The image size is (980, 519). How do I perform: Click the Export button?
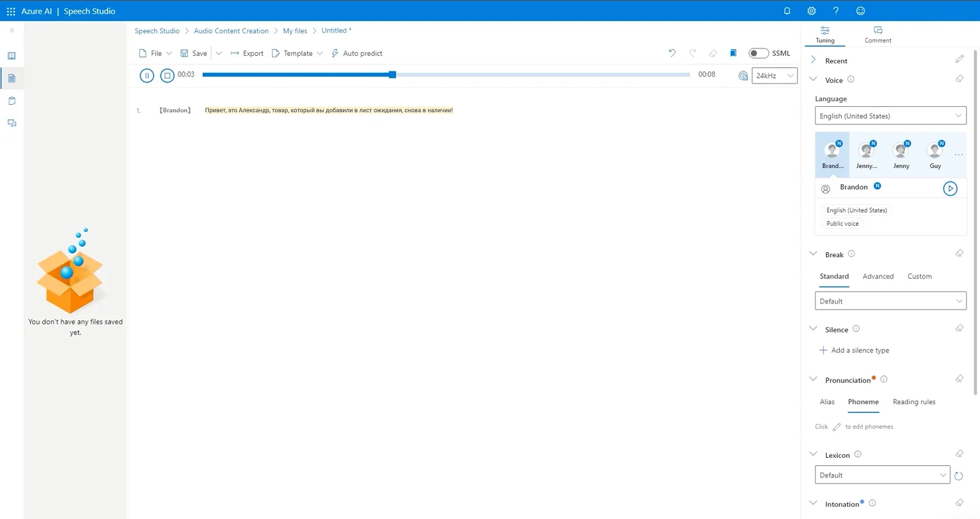pyautogui.click(x=247, y=53)
